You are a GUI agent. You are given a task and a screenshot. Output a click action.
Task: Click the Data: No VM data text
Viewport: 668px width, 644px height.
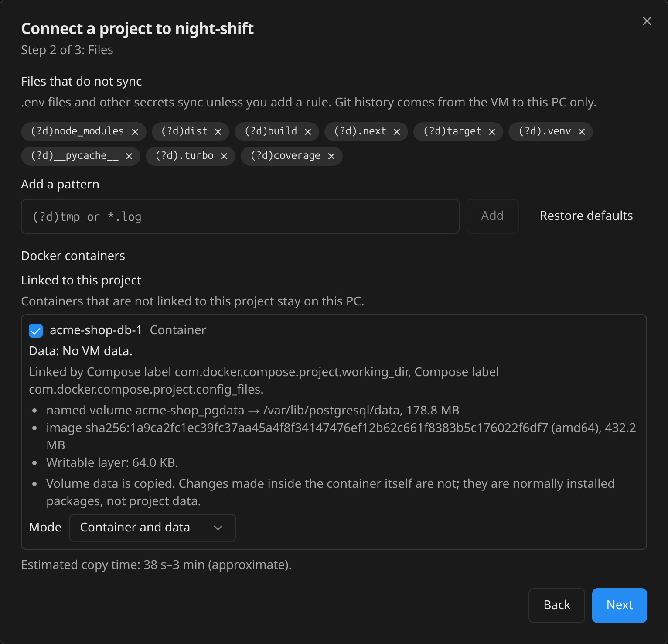[81, 351]
